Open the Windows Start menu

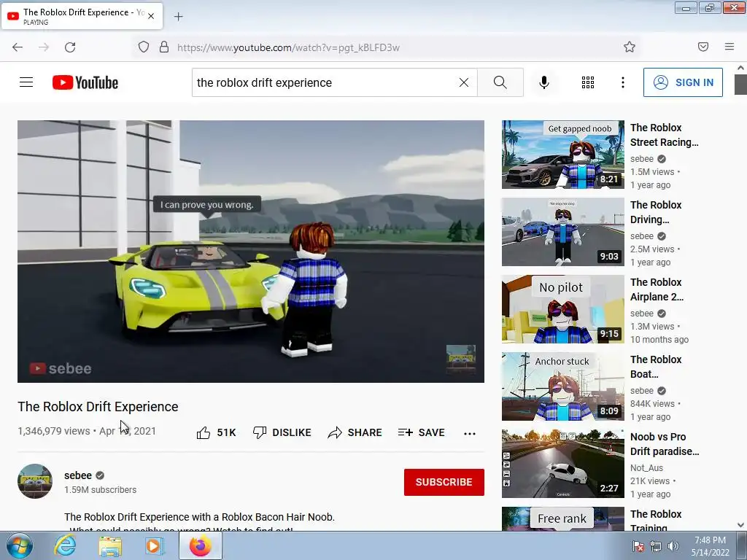(20, 545)
